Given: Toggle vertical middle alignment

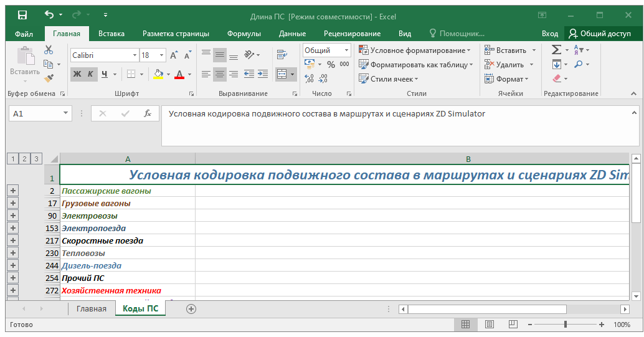Looking at the screenshot, I should click(220, 55).
